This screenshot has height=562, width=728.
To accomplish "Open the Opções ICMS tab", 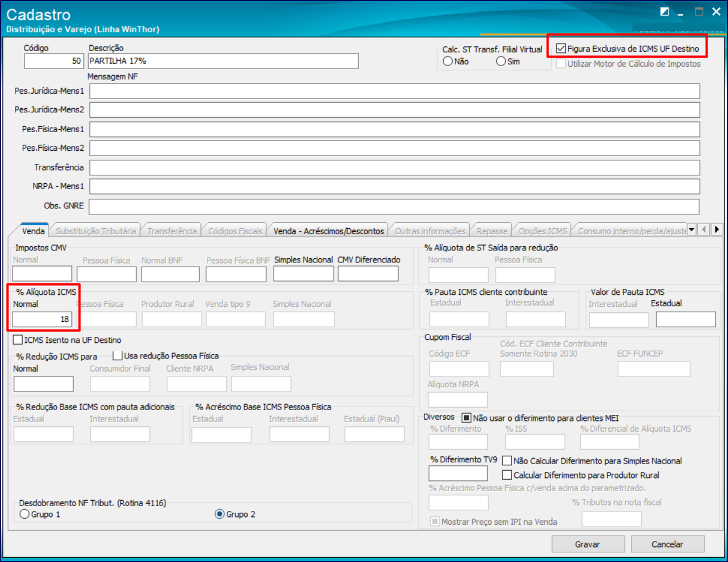I will pyautogui.click(x=542, y=231).
